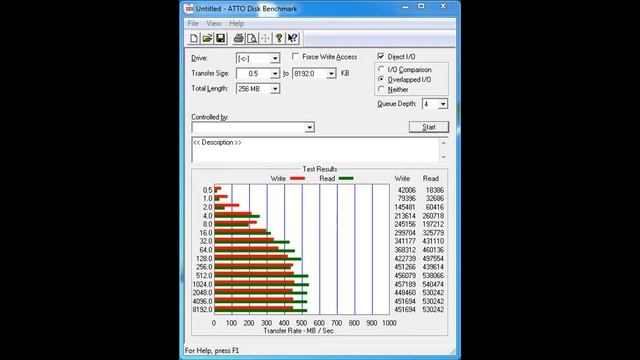Click the ATTO application title bar icon
Viewport: 640px width, 360px height.
[189, 9]
